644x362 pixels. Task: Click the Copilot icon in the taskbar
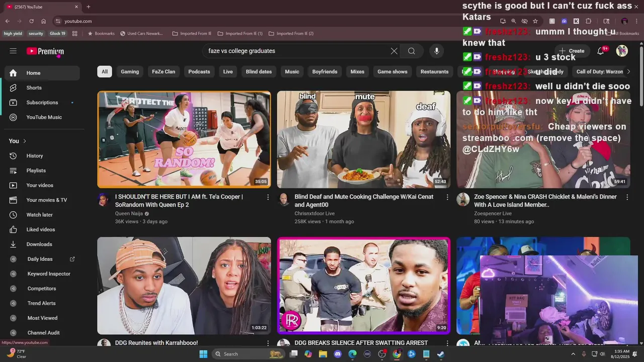[x=308, y=354]
